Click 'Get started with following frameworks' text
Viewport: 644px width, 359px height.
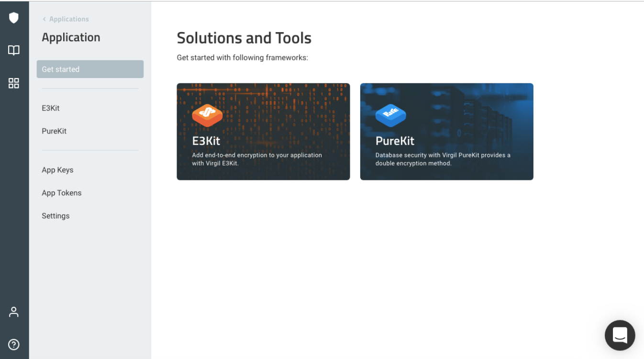pos(243,58)
